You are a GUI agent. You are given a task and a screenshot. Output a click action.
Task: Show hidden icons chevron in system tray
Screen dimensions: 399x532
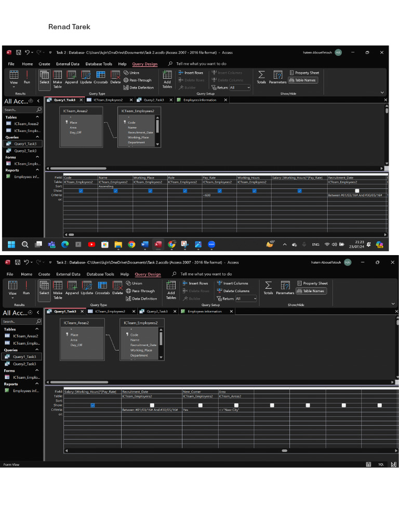(x=284, y=244)
